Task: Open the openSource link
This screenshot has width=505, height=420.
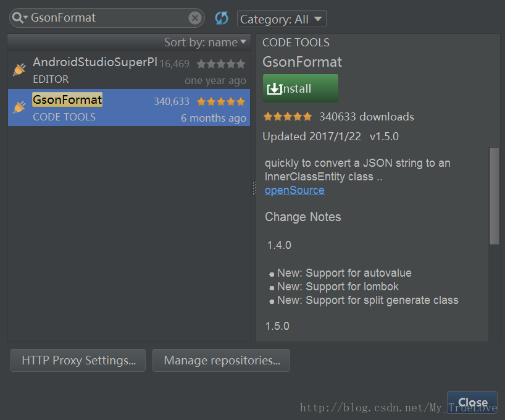Action: 294,190
